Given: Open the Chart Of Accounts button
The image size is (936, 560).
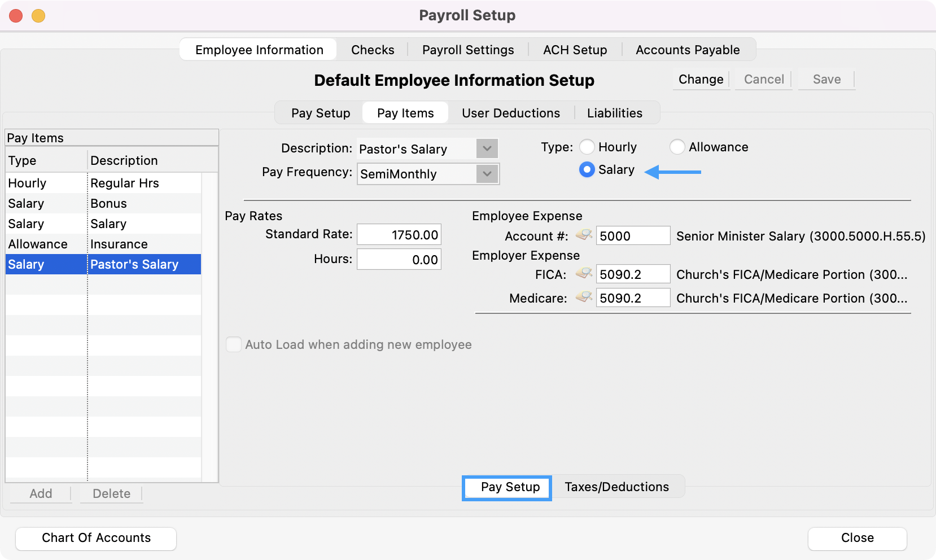Looking at the screenshot, I should point(96,538).
